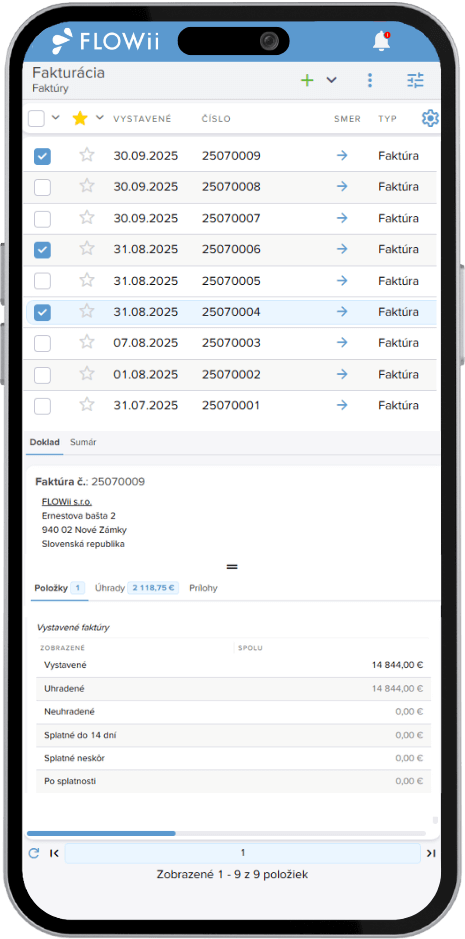Click the Neuhradené summary row

coord(233,712)
